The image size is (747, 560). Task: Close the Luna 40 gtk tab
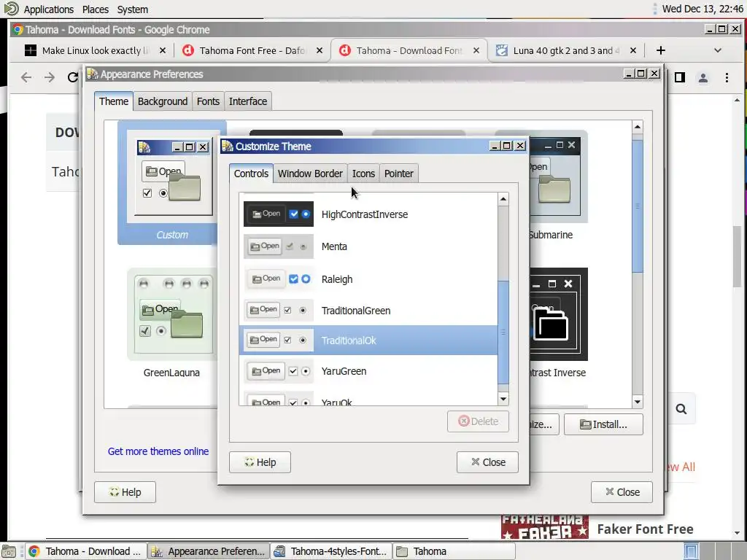point(632,50)
